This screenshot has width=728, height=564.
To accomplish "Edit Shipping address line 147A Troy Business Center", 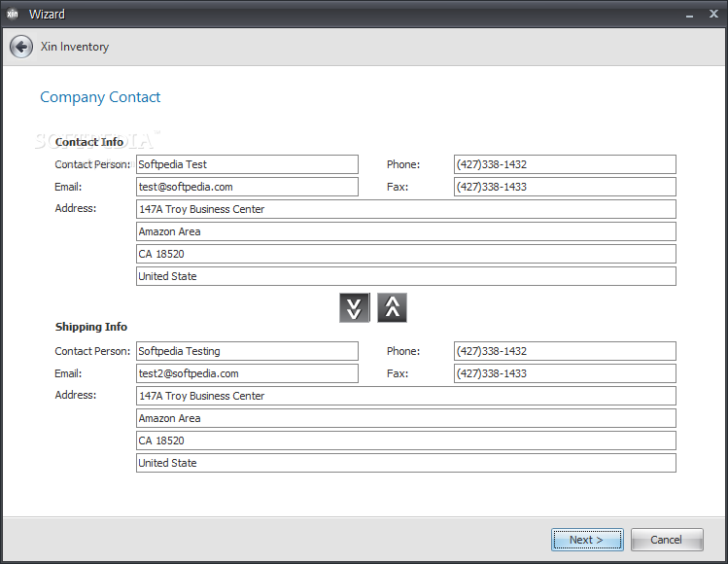I will click(406, 396).
